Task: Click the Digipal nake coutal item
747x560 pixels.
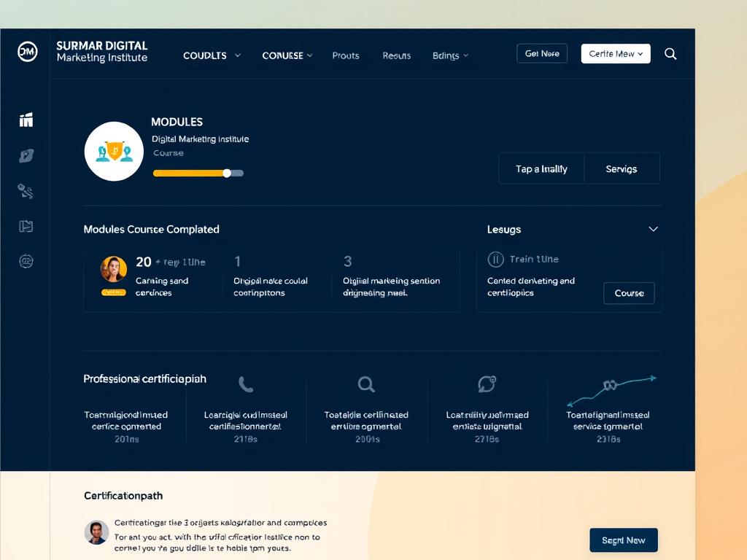Action: point(270,287)
